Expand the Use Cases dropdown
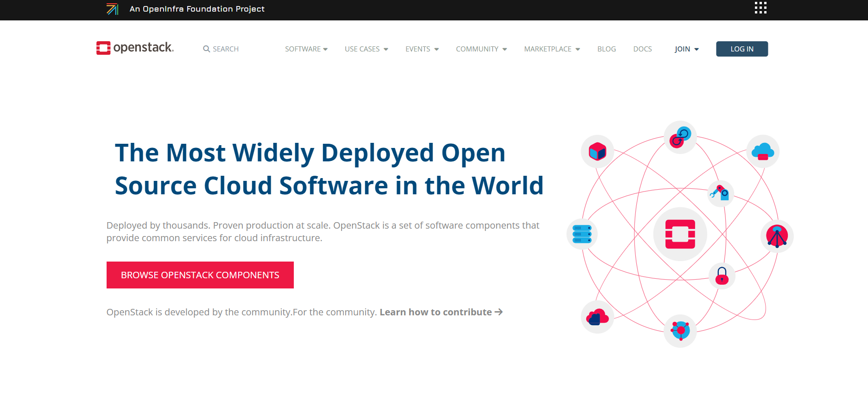Image resolution: width=868 pixels, height=403 pixels. click(x=367, y=49)
